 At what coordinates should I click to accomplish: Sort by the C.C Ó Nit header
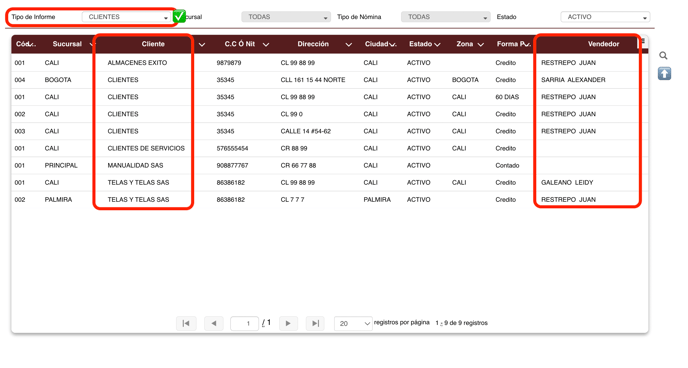[x=240, y=44]
